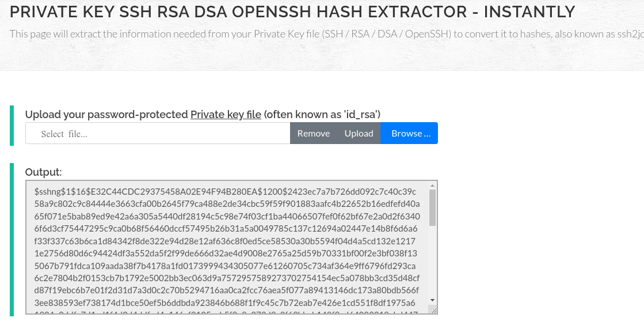The height and width of the screenshot is (329, 644).
Task: Click the output scrollbar up arrow
Action: 432,186
